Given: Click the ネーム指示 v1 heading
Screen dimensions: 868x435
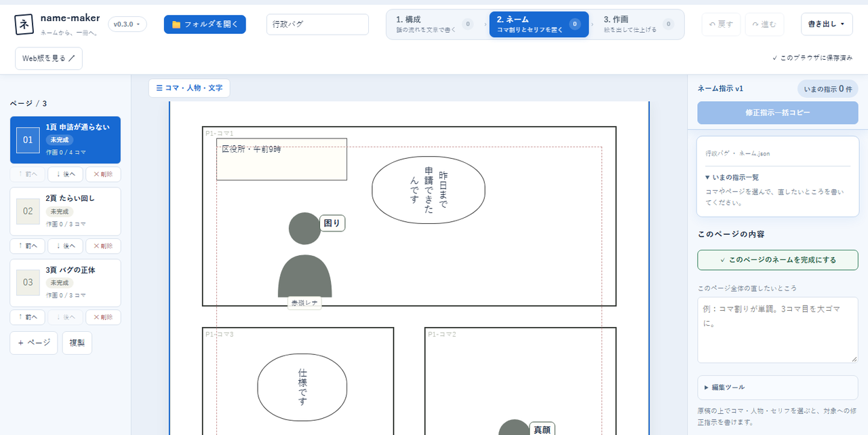Looking at the screenshot, I should [x=721, y=89].
